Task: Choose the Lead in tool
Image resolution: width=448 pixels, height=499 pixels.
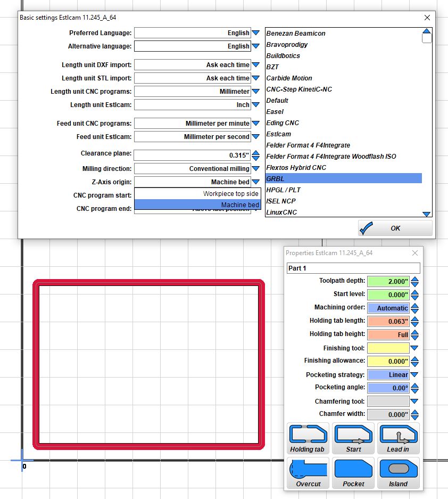Action: pos(399,438)
